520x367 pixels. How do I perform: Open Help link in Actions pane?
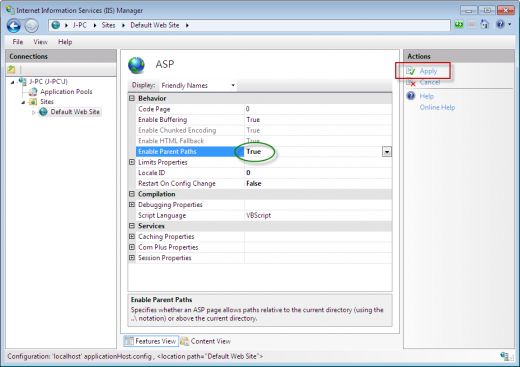point(427,96)
